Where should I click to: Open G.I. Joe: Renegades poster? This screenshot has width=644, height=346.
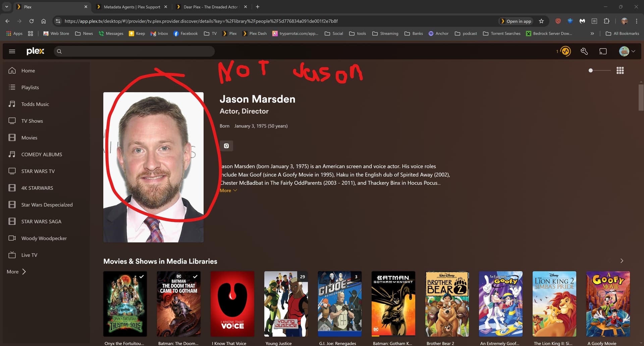pos(340,304)
